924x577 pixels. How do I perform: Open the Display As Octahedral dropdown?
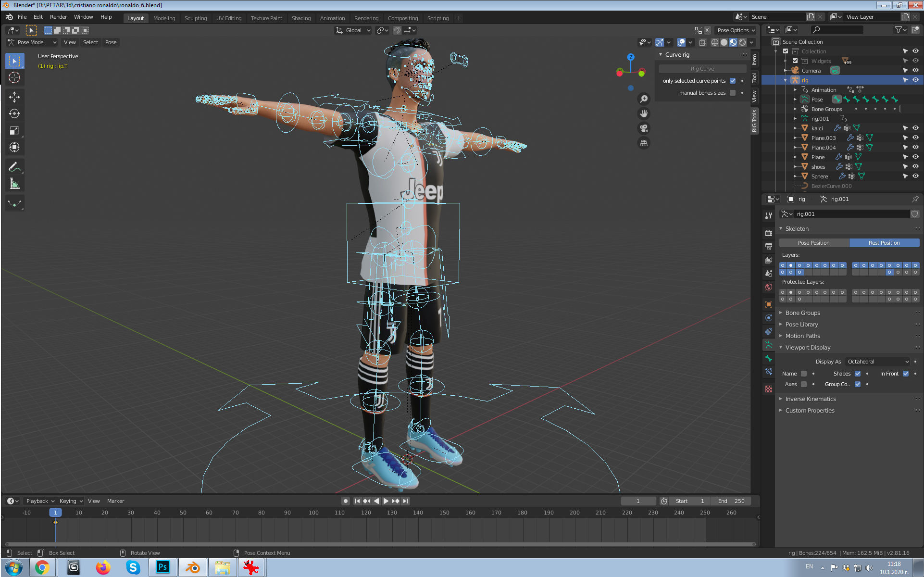point(878,362)
